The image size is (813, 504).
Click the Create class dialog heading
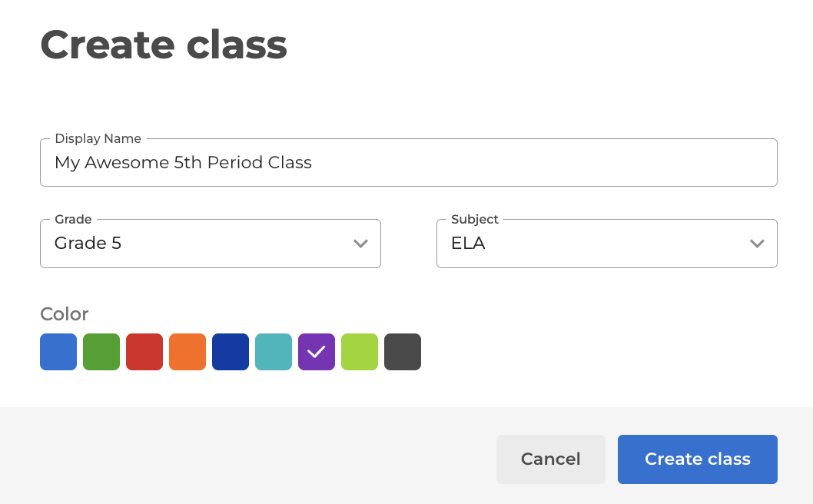pyautogui.click(x=164, y=45)
